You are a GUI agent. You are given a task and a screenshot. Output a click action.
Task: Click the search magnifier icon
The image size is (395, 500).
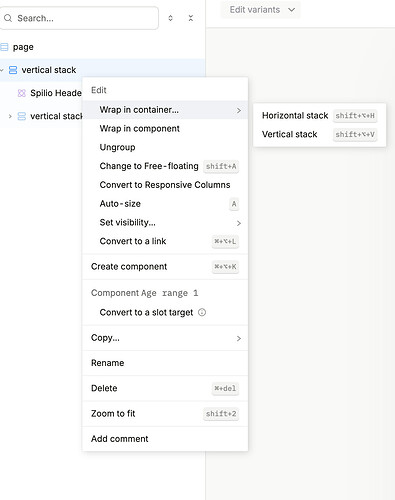(x=8, y=18)
